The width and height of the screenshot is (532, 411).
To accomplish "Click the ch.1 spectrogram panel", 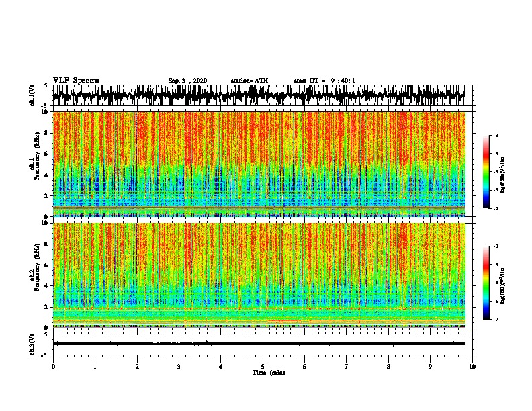I will (259, 164).
